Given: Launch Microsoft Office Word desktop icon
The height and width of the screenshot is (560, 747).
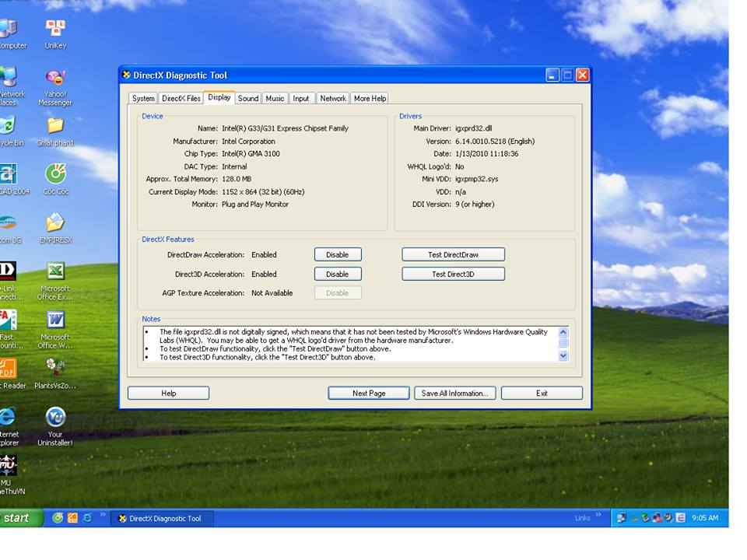Looking at the screenshot, I should pyautogui.click(x=55, y=330).
